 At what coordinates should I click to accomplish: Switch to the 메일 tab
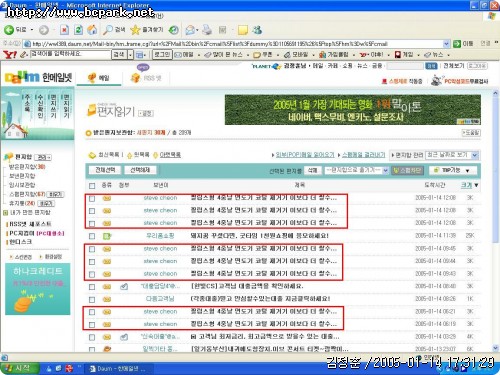click(x=99, y=78)
